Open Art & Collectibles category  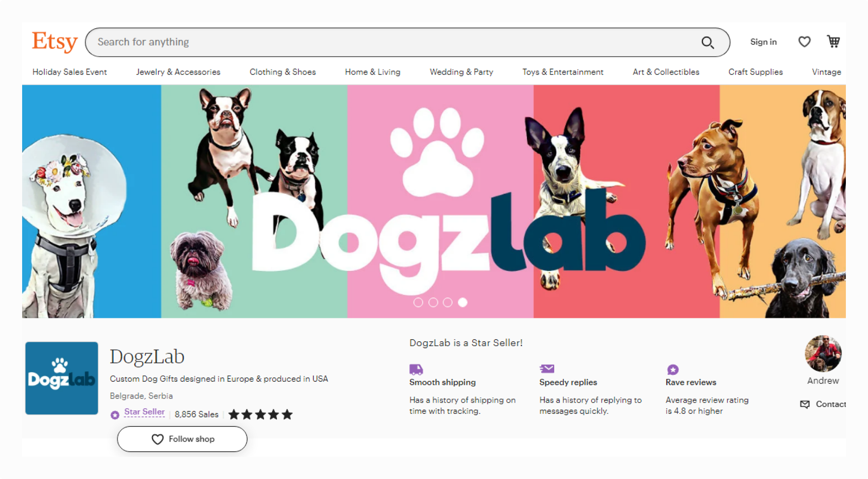tap(666, 72)
